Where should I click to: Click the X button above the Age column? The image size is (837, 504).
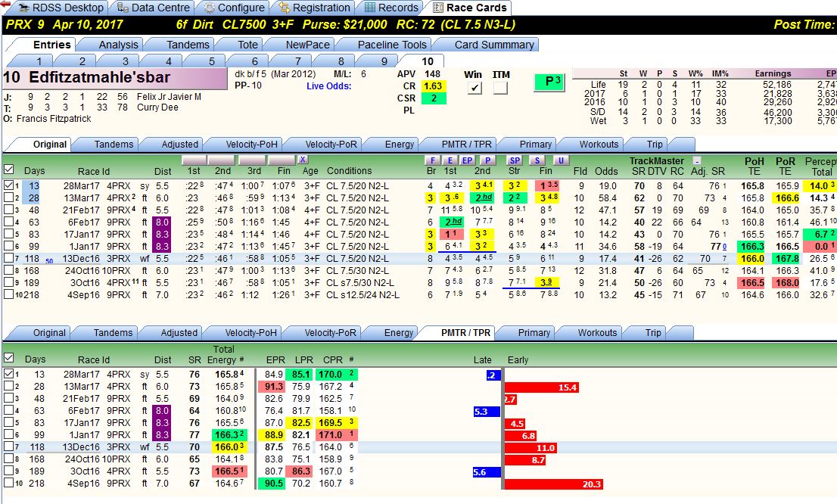tap(303, 160)
